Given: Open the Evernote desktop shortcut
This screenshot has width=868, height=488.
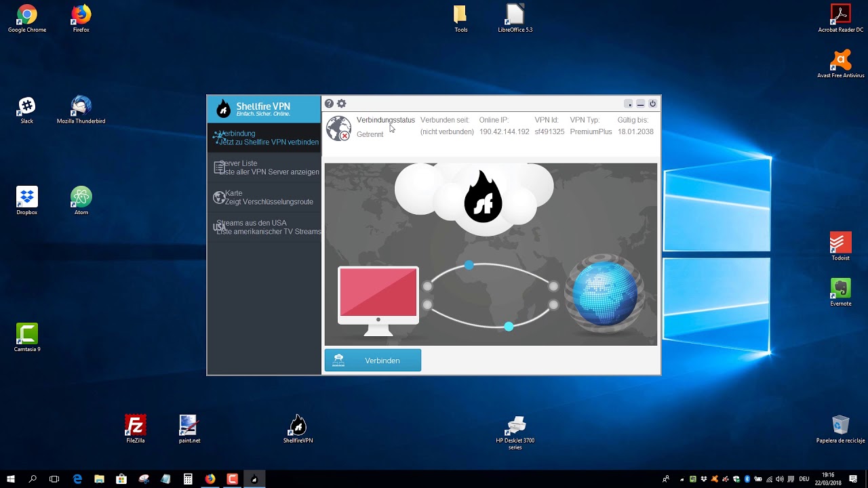Looking at the screenshot, I should tap(841, 292).
